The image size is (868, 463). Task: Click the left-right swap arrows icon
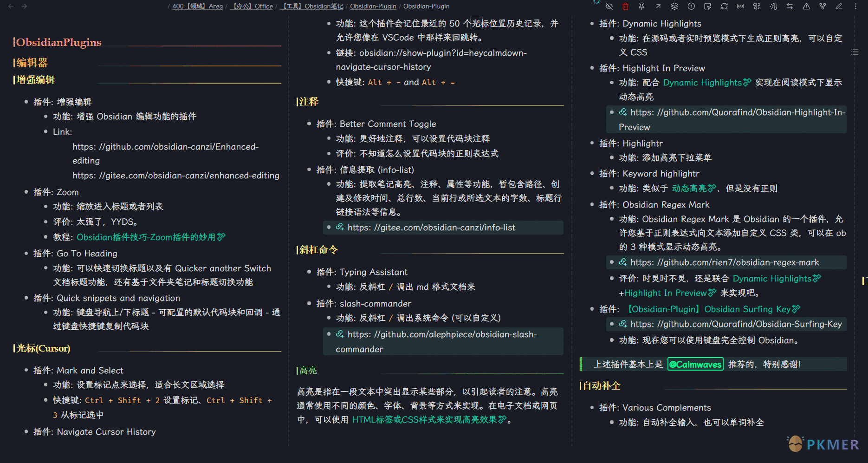click(x=790, y=7)
